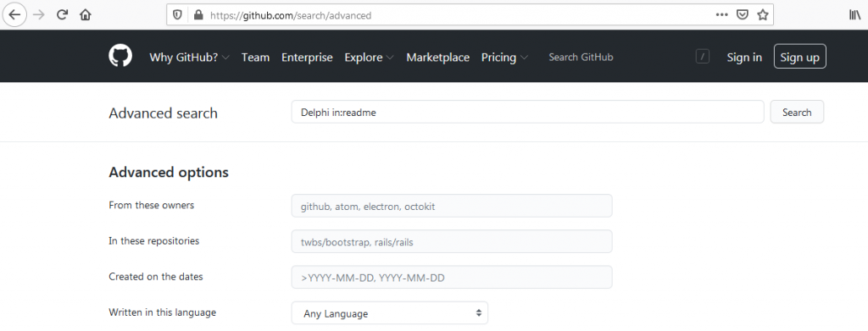Go to browser home icon
Screen dimensions: 868x331
[x=86, y=15]
